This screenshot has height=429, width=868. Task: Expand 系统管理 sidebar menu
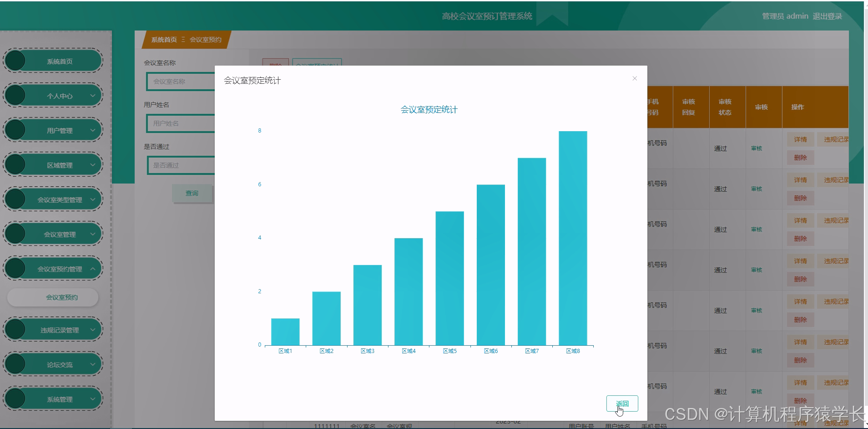coord(53,399)
